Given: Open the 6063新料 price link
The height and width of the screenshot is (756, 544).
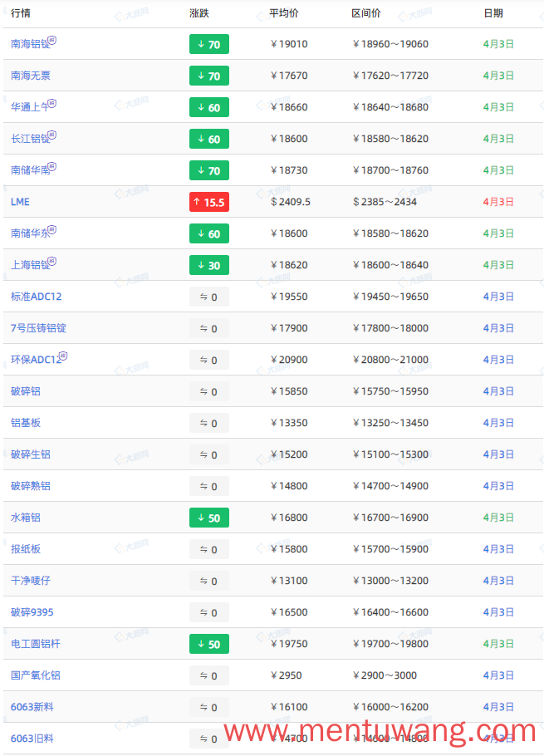Looking at the screenshot, I should (32, 707).
